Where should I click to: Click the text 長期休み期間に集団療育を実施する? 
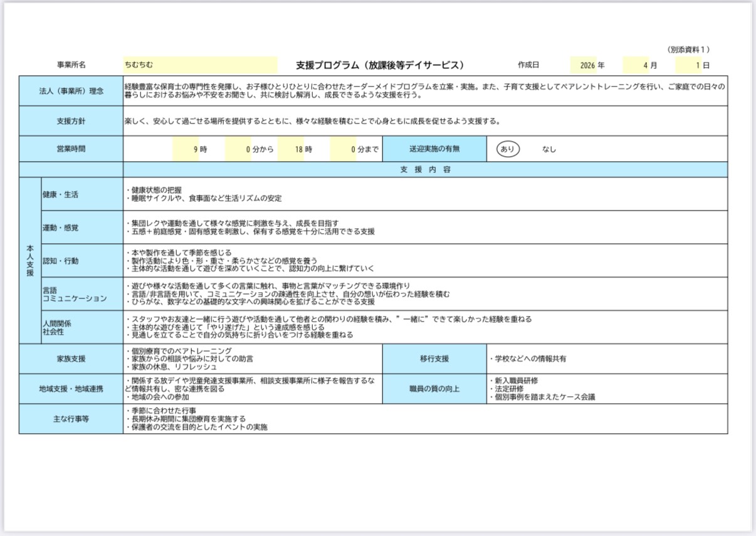coord(186,419)
